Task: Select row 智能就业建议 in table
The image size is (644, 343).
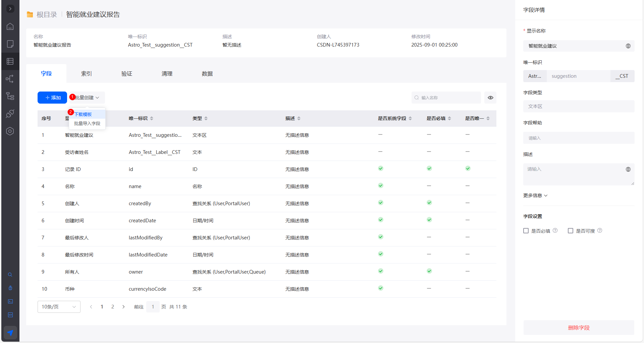Action: (267, 135)
